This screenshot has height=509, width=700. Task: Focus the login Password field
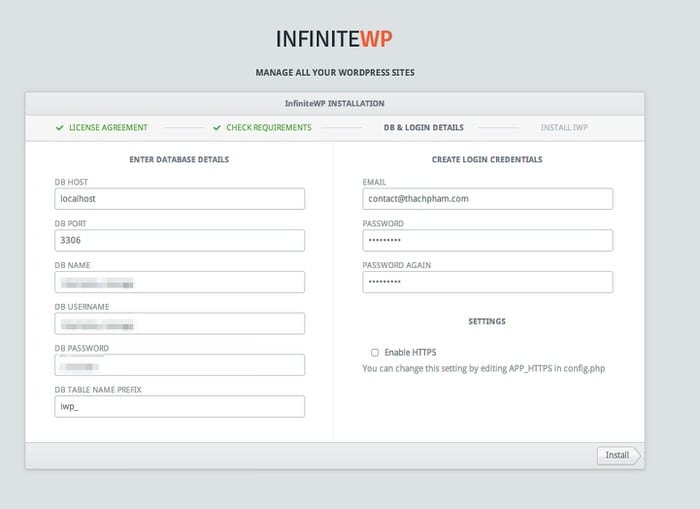(x=488, y=240)
